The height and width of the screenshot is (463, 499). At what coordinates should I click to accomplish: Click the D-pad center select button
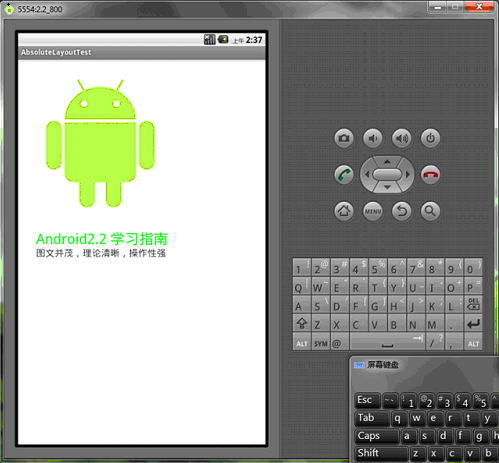pyautogui.click(x=387, y=174)
